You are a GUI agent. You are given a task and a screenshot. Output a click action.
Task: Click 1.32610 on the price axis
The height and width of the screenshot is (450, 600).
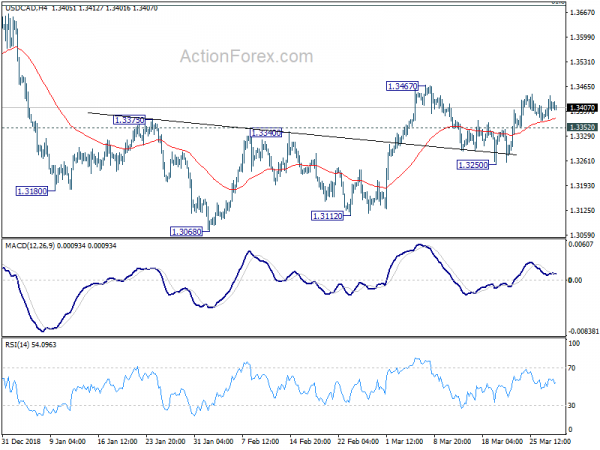tap(582, 161)
